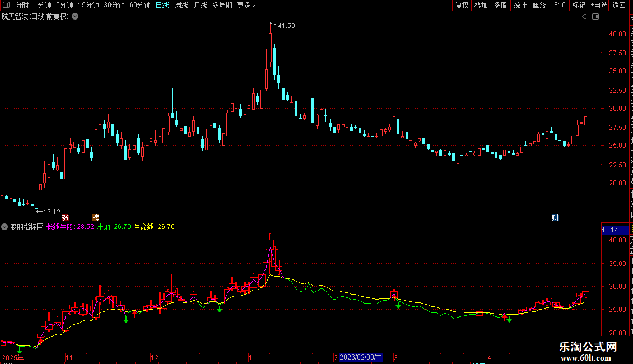The height and width of the screenshot is (364, 633).
Task: Click the 涨 marker icon on chart
Action: click(x=65, y=217)
